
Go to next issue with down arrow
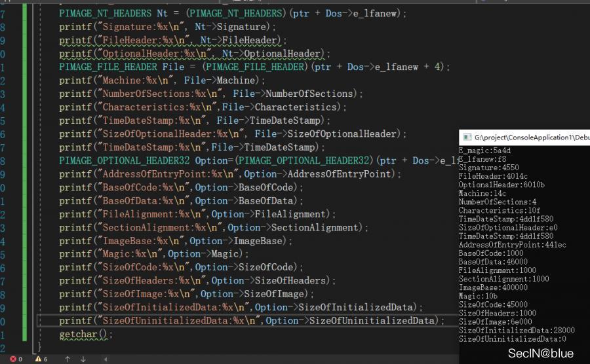(x=83, y=359)
